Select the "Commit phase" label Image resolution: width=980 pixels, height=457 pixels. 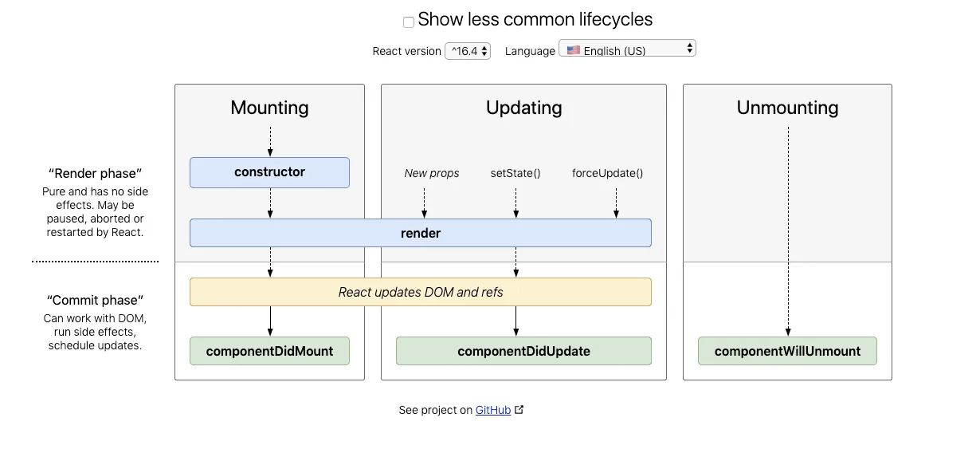pyautogui.click(x=95, y=301)
